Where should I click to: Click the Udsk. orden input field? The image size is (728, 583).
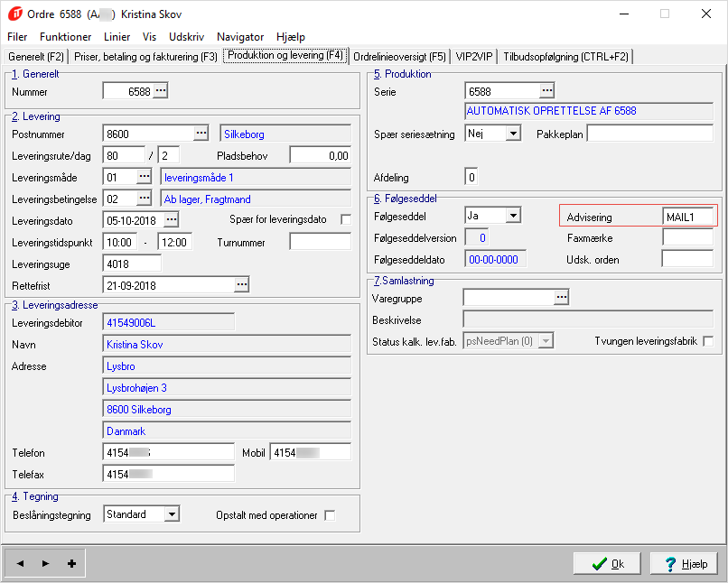coord(687,259)
